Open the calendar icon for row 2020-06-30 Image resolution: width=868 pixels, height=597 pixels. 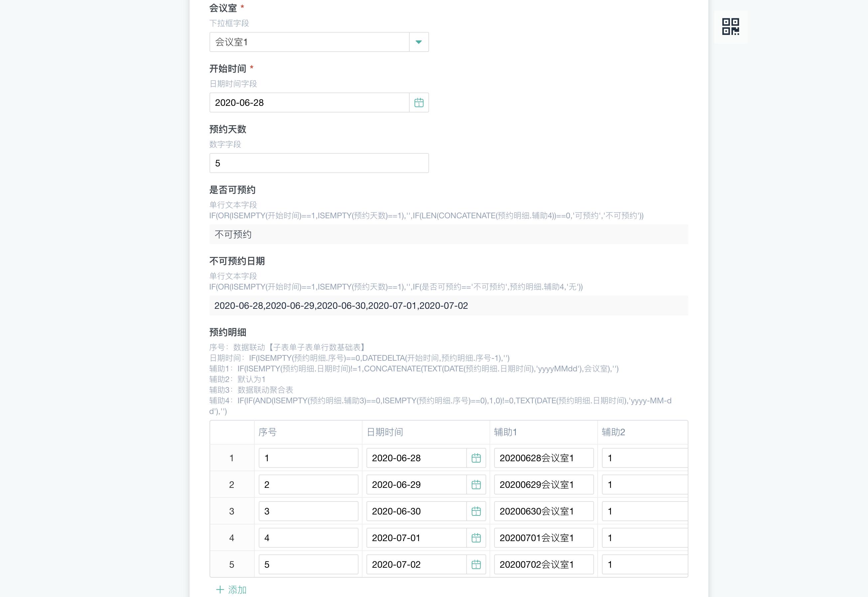[x=476, y=511]
